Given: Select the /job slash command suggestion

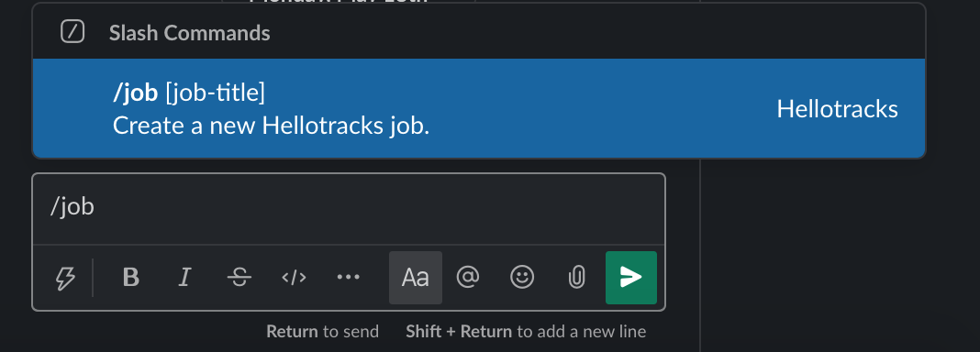Looking at the screenshot, I should point(479,108).
